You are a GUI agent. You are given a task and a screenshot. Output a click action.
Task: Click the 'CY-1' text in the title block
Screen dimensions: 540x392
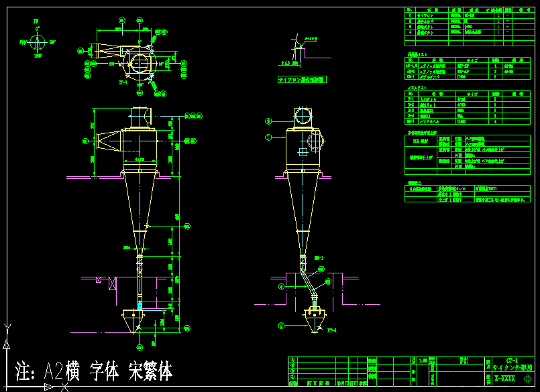pos(512,361)
